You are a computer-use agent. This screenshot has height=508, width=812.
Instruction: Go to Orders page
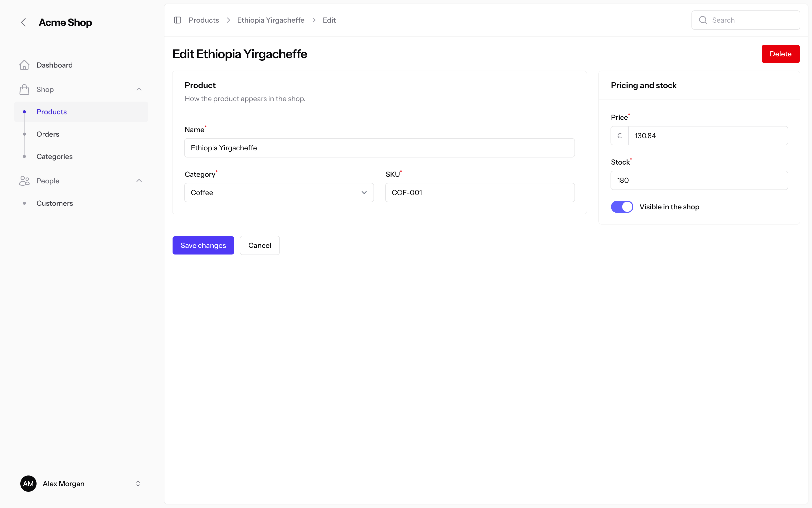[81, 134]
